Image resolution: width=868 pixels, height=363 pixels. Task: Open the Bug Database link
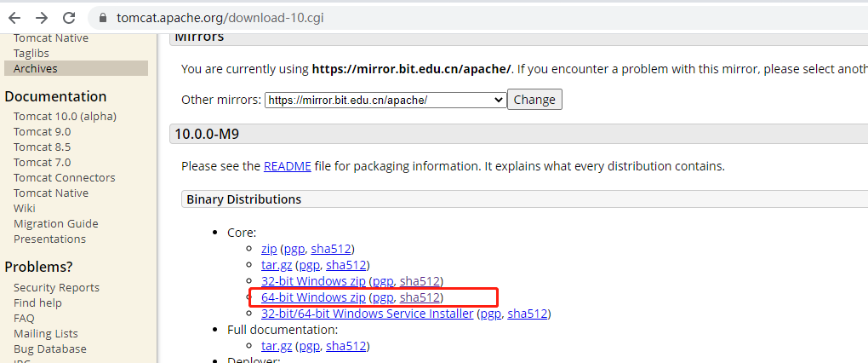coord(50,349)
